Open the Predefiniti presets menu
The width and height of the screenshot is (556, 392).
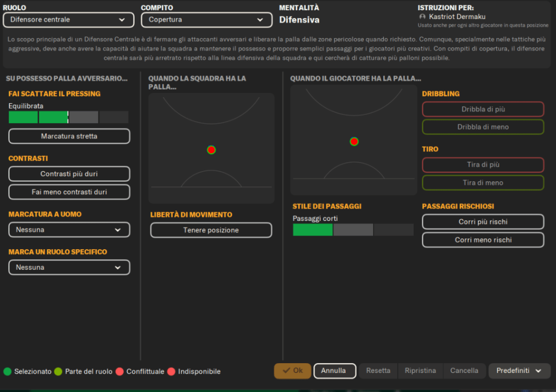coord(519,371)
